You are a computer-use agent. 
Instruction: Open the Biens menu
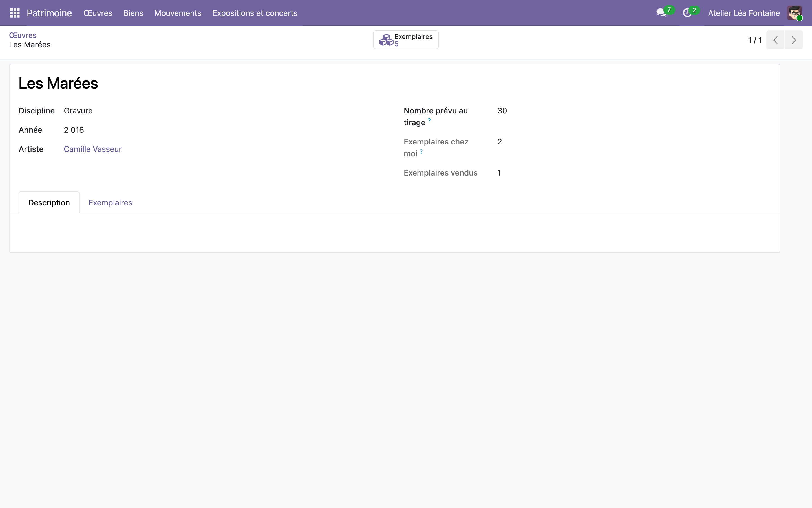coord(133,13)
